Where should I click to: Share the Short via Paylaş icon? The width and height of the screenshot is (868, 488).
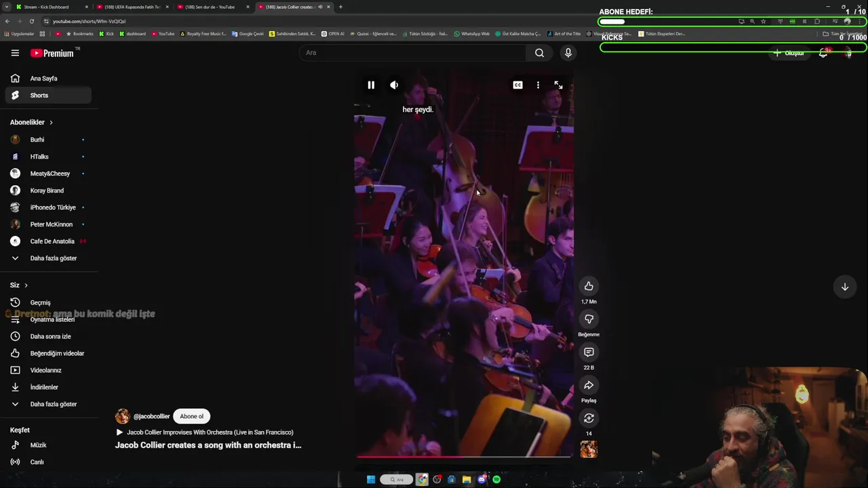coord(589,385)
